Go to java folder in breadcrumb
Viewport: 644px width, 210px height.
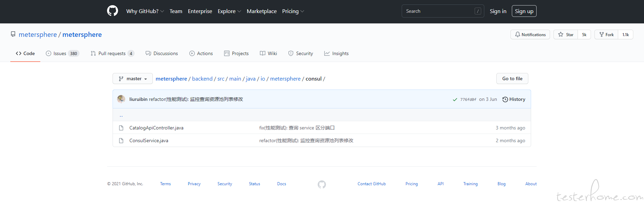coord(251,78)
